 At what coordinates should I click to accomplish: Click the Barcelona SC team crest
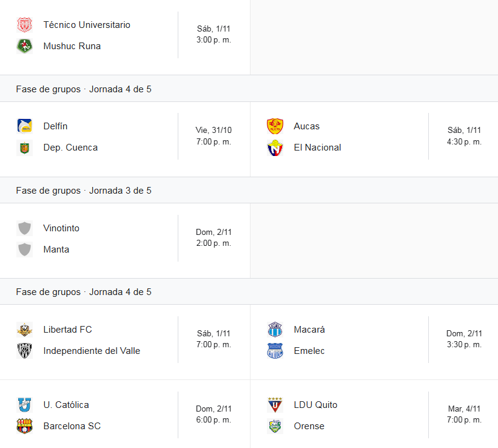pos(24,426)
